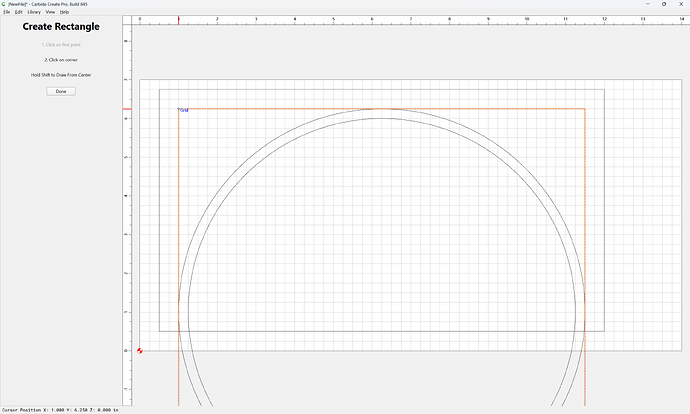Open the Help menu

64,12
